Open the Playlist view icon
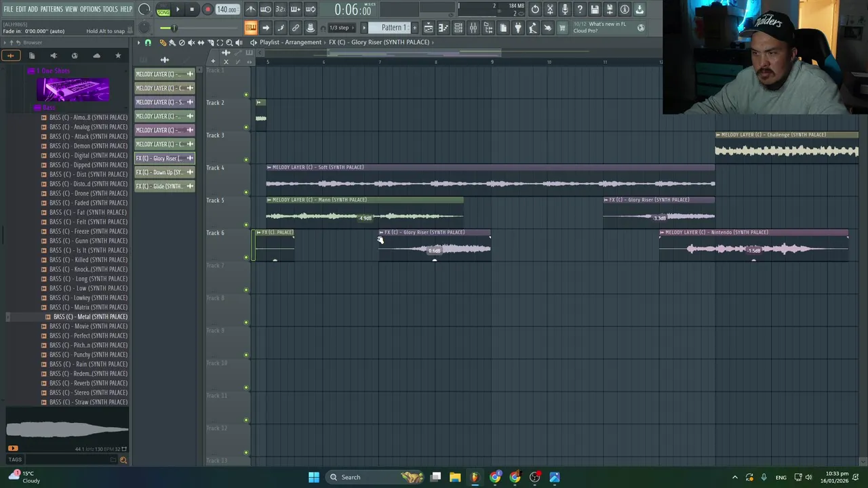The height and width of the screenshot is (488, 868). point(429,28)
